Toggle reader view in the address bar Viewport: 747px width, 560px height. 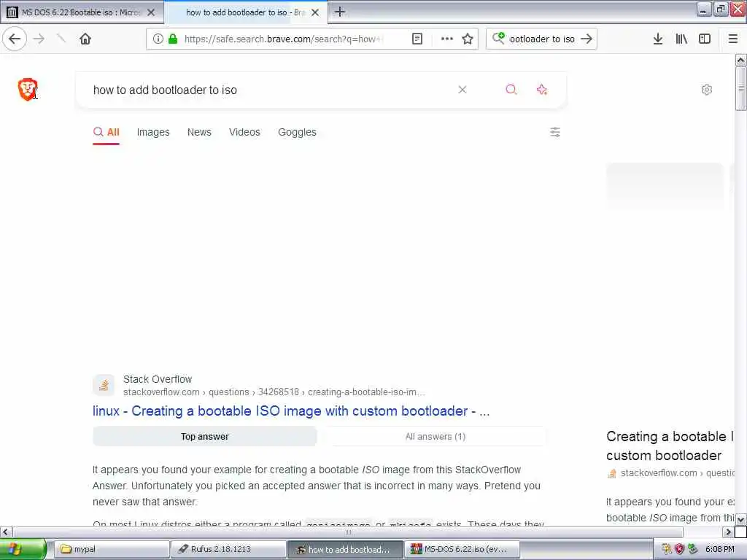[x=417, y=39]
